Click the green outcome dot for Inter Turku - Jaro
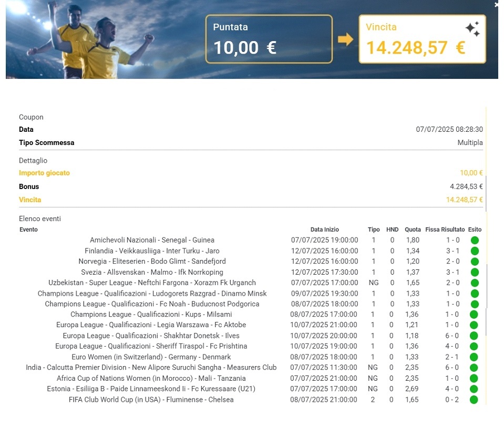 pyautogui.click(x=475, y=251)
